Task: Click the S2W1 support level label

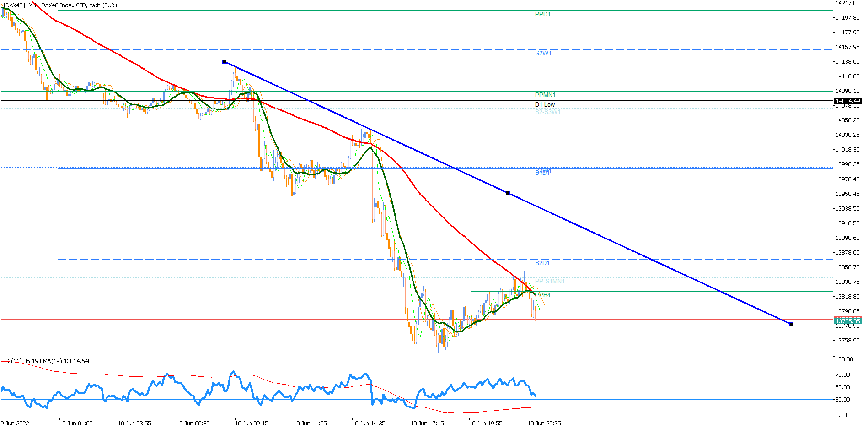Action: [543, 54]
